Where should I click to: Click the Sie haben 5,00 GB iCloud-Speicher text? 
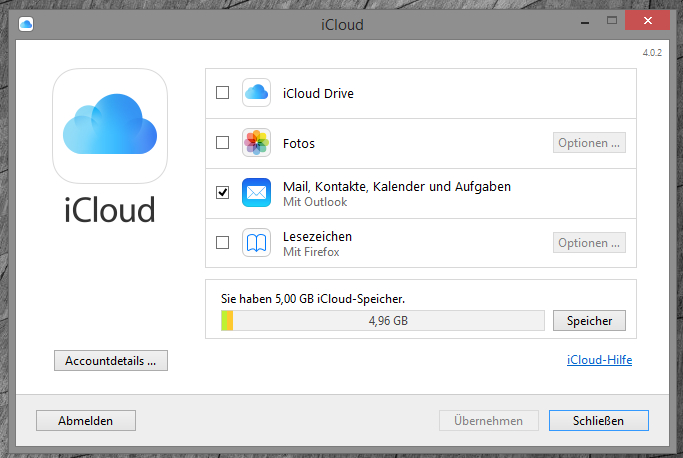[x=313, y=299]
